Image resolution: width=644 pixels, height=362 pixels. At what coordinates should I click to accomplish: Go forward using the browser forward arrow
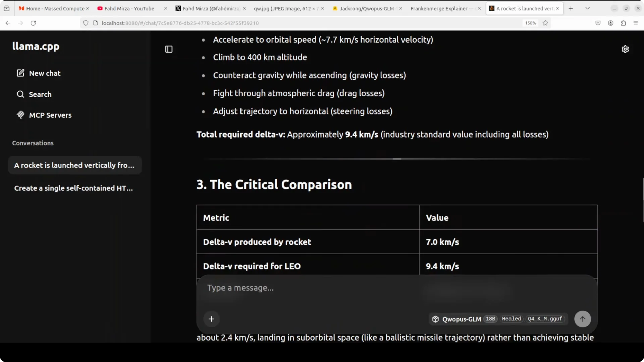[x=20, y=23]
